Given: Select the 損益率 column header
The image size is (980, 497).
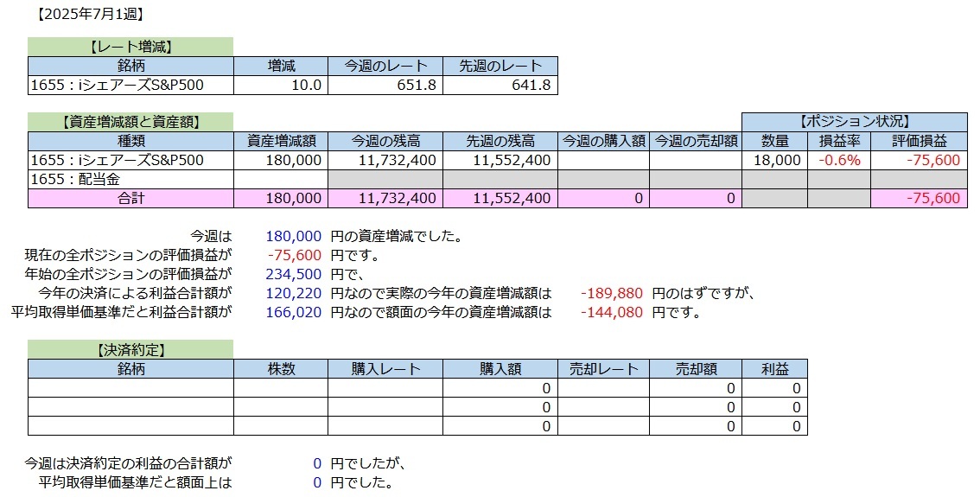Looking at the screenshot, I should point(839,141).
